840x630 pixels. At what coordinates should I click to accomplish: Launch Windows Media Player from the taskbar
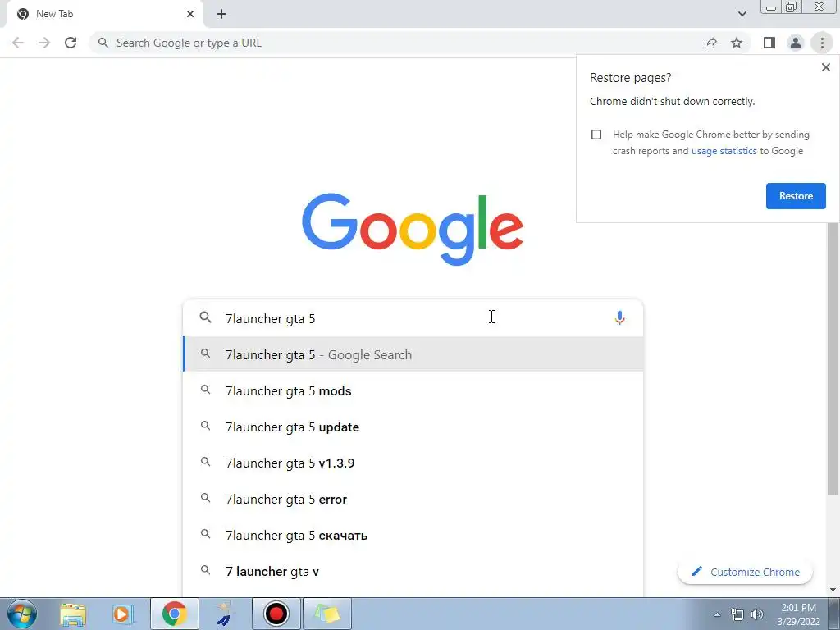(x=123, y=614)
